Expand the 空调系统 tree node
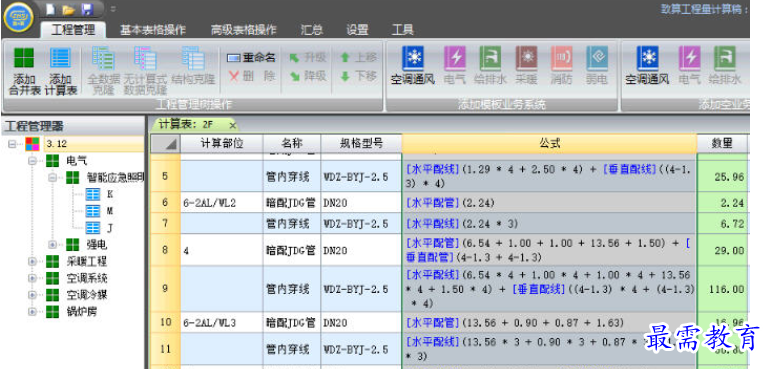The width and height of the screenshot is (768, 369). (32, 278)
